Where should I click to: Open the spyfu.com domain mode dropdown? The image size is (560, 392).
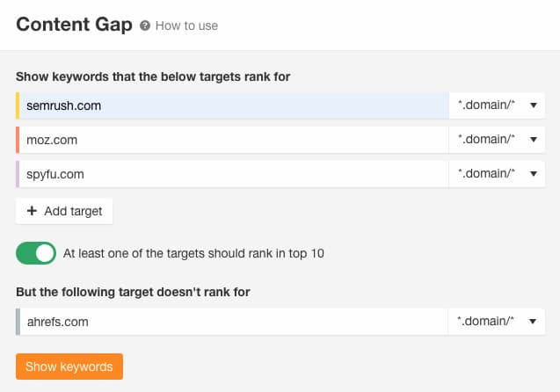(x=497, y=174)
